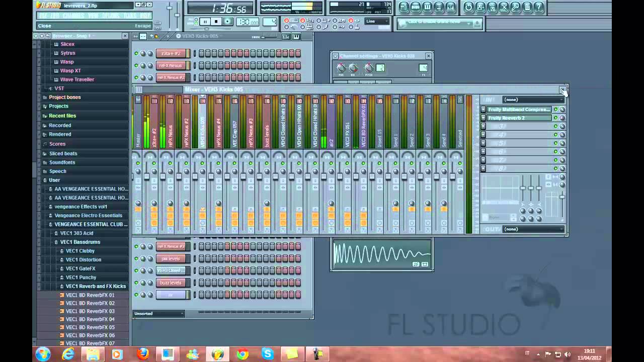
Task: Open the playlist view from the top toolbar
Action: pos(404,7)
